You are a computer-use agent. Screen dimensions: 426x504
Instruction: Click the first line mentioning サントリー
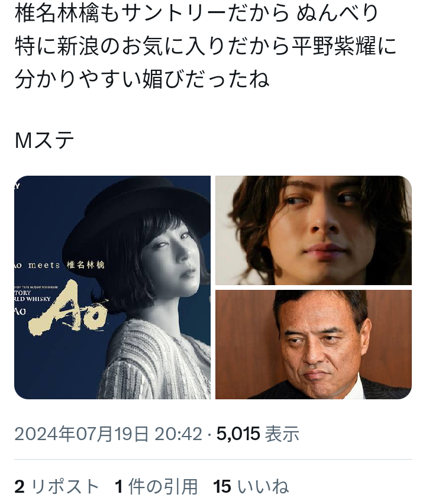(x=196, y=14)
